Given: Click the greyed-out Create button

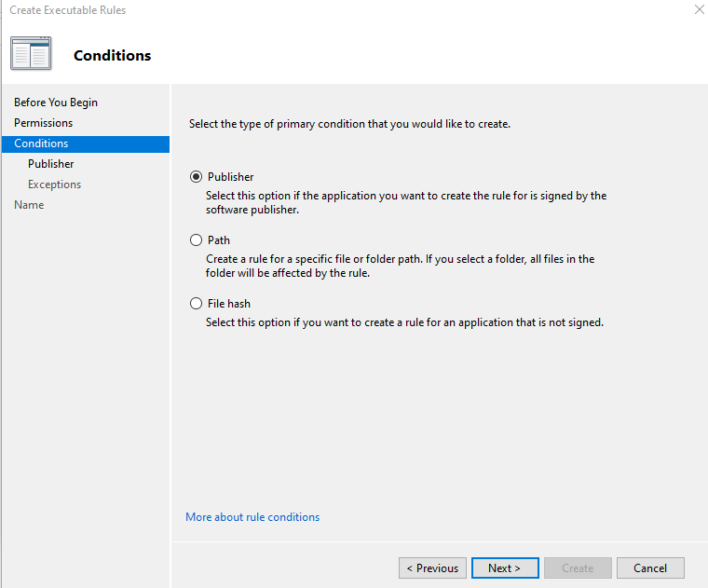Looking at the screenshot, I should [x=578, y=568].
